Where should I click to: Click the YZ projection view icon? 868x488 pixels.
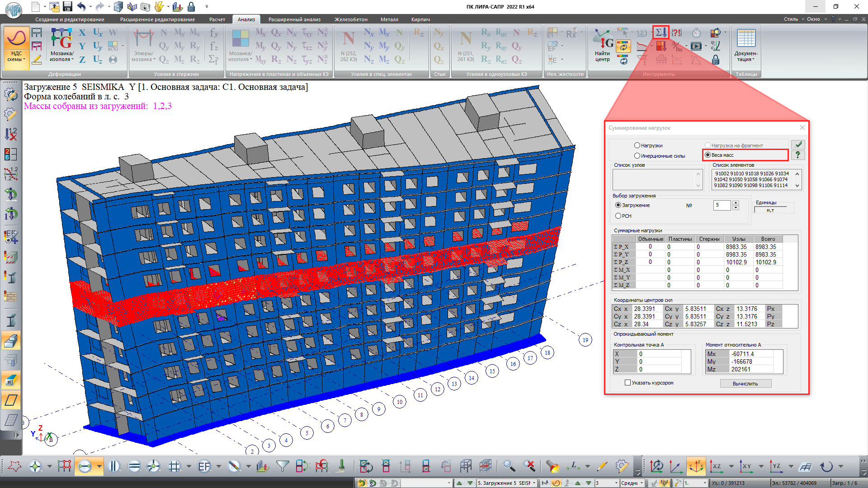776,466
